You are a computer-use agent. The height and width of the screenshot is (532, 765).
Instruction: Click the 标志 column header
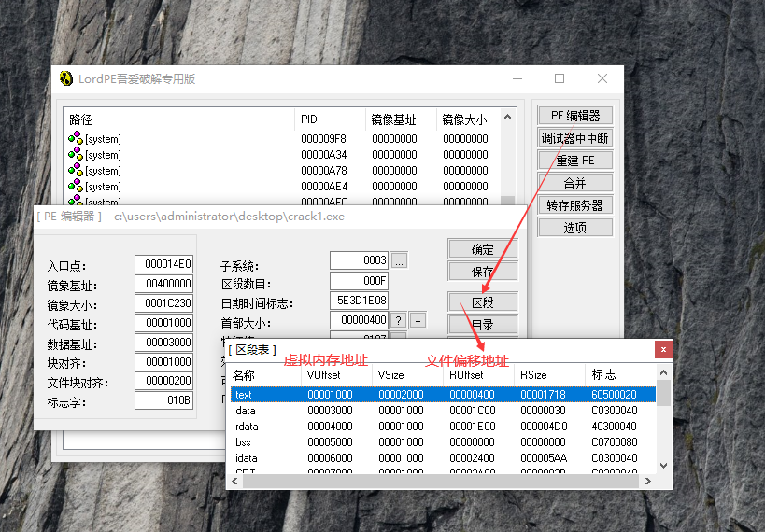[x=620, y=375]
